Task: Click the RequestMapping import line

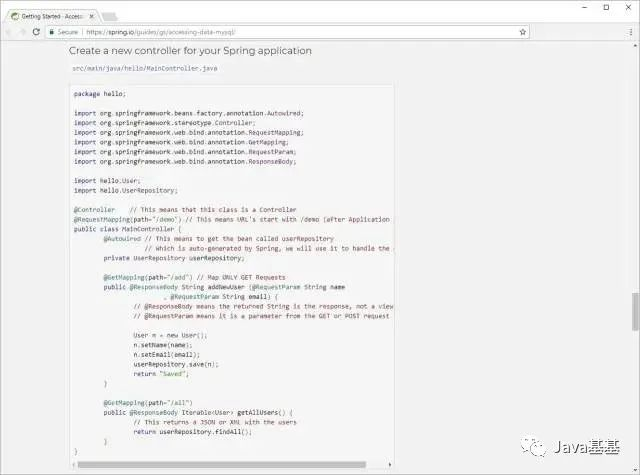Action: tap(189, 133)
